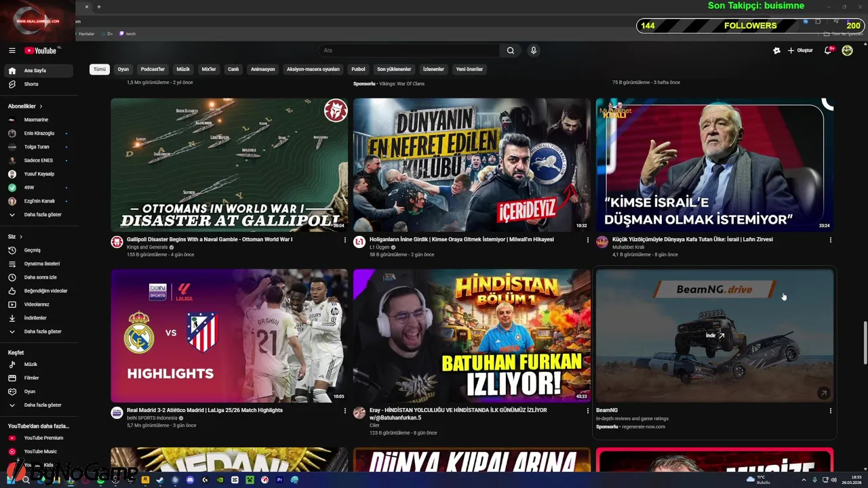This screenshot has width=868, height=488.
Task: Select the Aksiyon-macera oyunları chip
Action: point(313,69)
